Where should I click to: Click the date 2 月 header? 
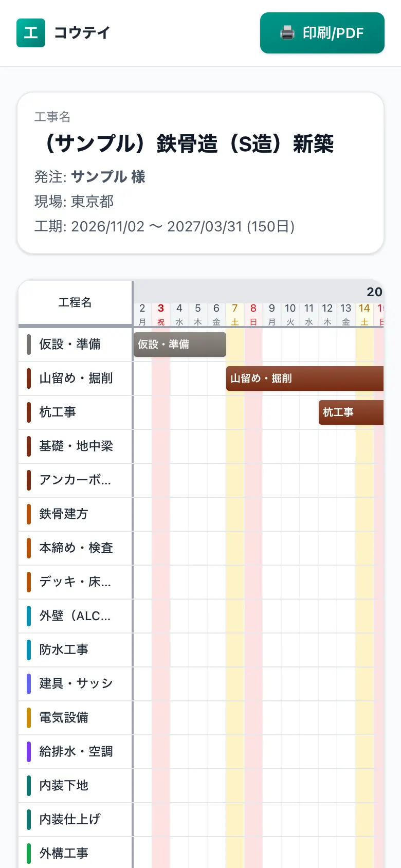pyautogui.click(x=142, y=314)
